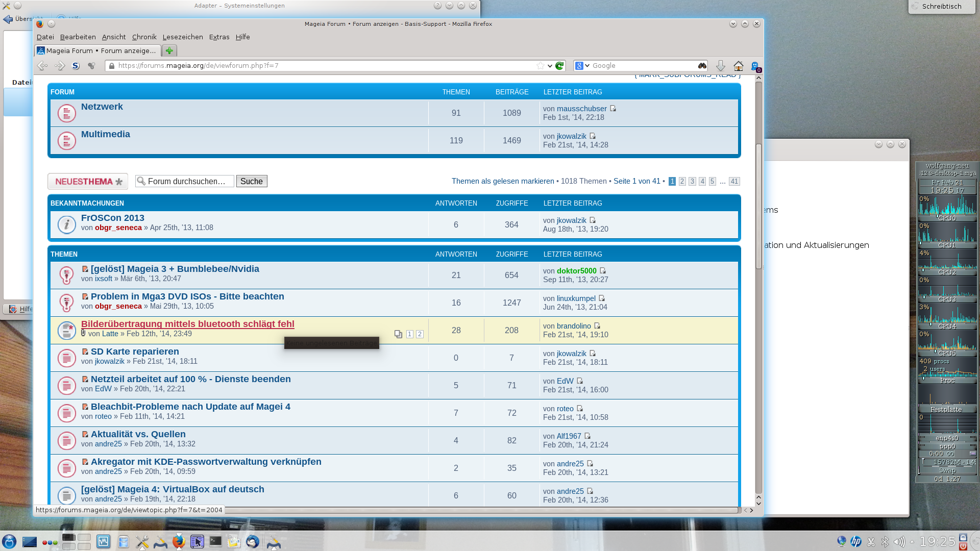This screenshot has width=980, height=551.
Task: Click Themen als gelesen markieren link
Action: click(503, 181)
